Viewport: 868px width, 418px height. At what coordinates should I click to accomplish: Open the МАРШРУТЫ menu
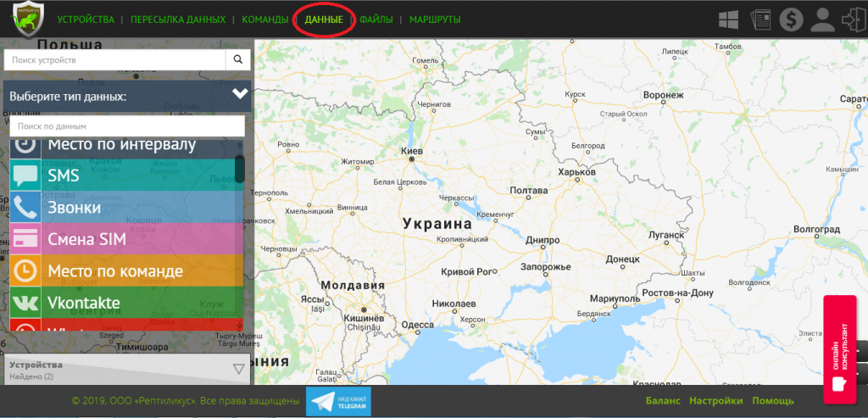(435, 20)
